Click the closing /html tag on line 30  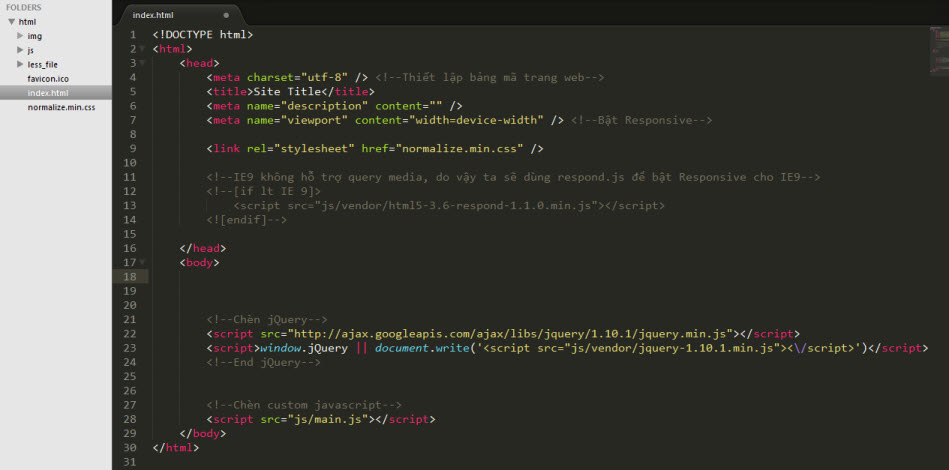click(176, 448)
